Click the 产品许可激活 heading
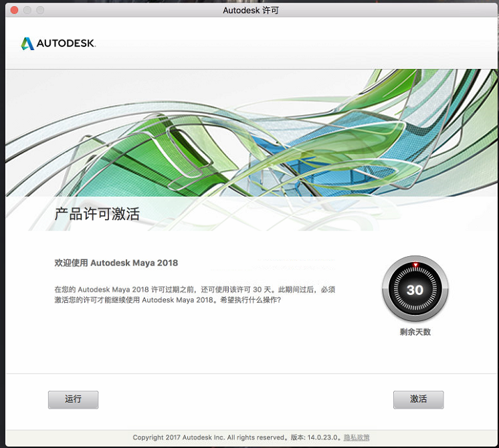Viewport: 499px width, 448px height. tap(97, 214)
